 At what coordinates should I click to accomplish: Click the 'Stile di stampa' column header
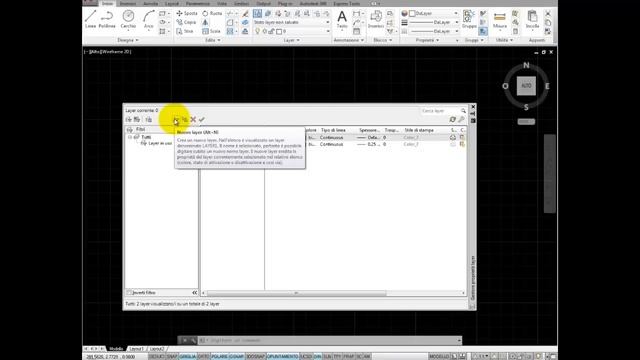pos(419,130)
